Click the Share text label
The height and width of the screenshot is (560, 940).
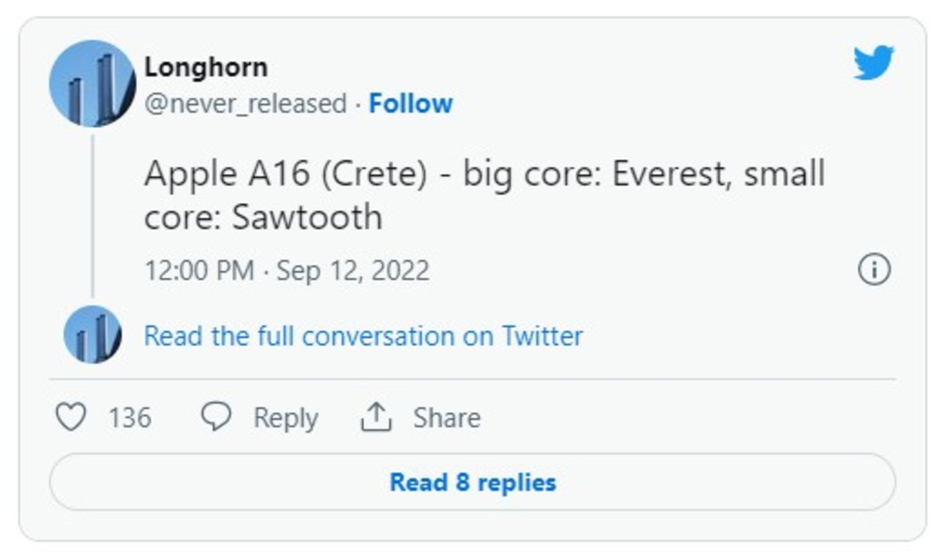coord(446,418)
